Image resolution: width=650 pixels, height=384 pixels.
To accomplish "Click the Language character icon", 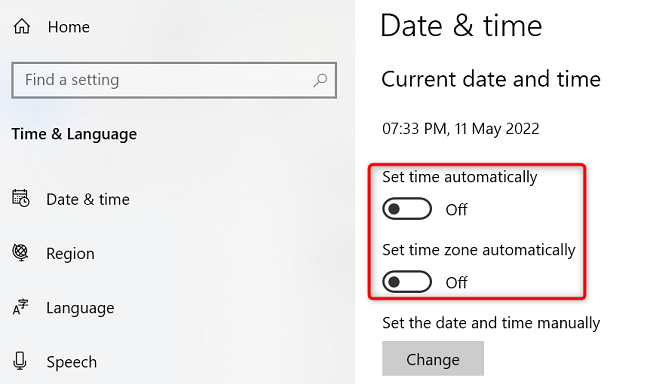I will click(x=20, y=307).
